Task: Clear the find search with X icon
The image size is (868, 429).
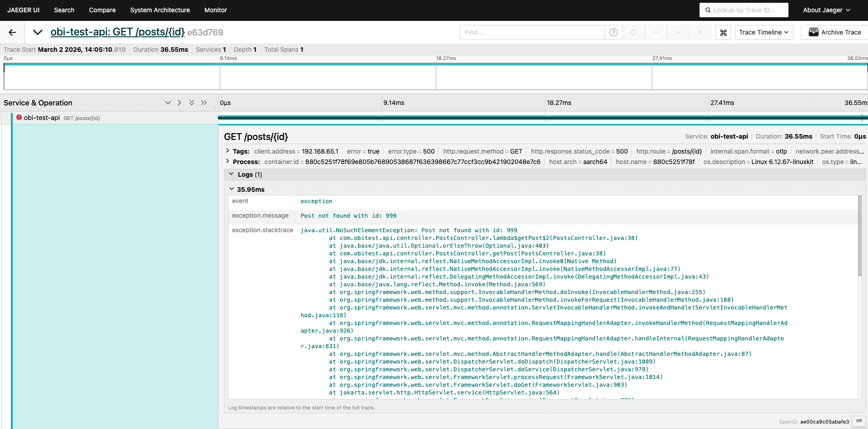Action: click(x=700, y=32)
